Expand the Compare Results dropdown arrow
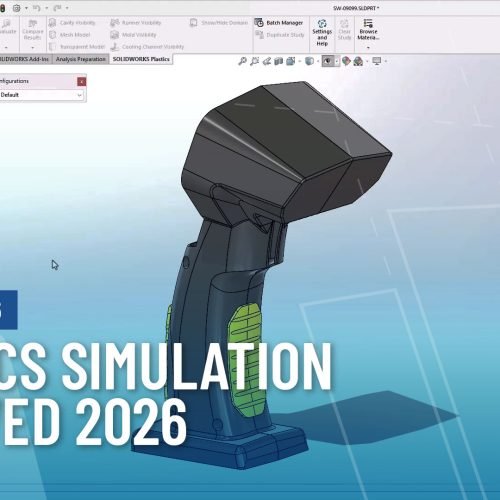Image resolution: width=500 pixels, height=500 pixels. [33, 48]
